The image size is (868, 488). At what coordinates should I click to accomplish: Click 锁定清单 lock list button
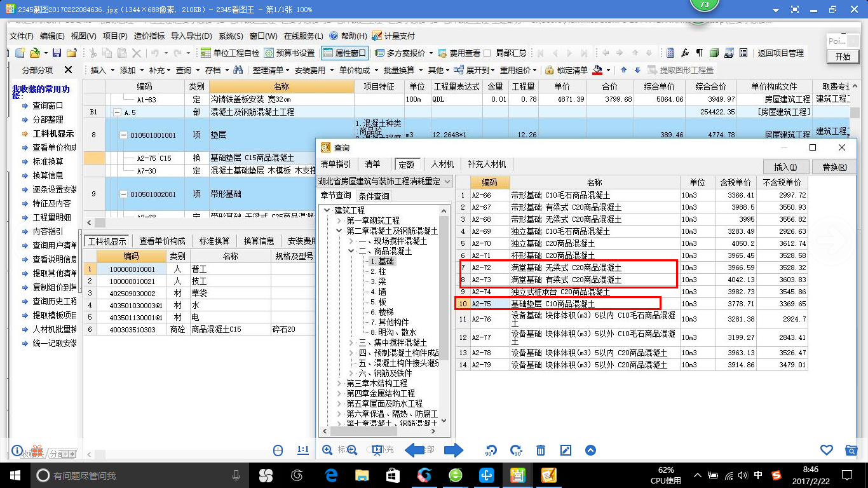[x=567, y=70]
